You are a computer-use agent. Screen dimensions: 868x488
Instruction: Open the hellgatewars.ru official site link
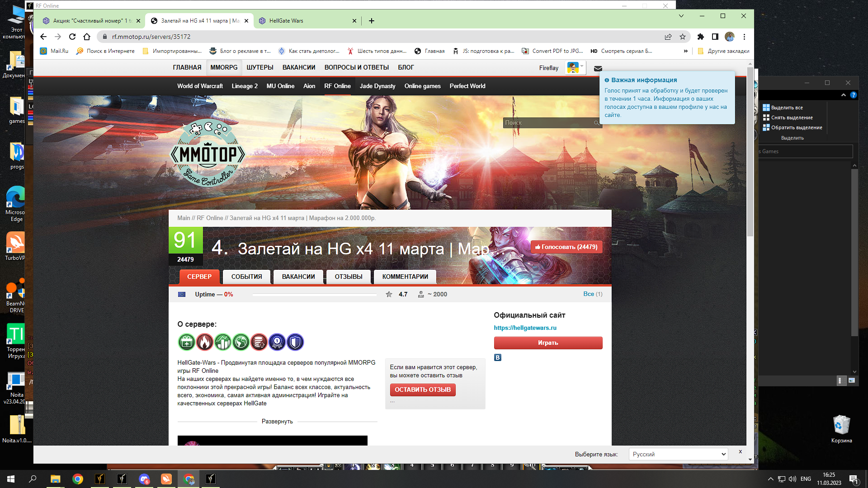[x=525, y=328]
